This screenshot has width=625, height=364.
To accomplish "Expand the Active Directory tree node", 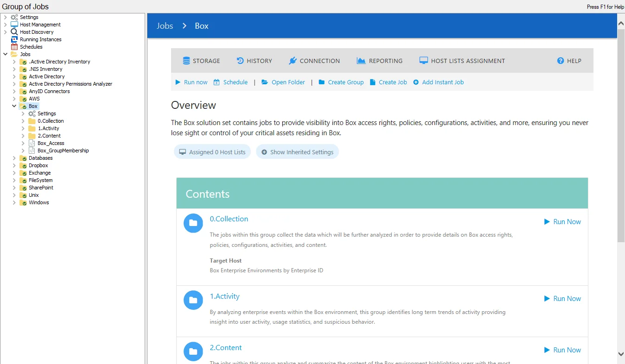I will [14, 76].
